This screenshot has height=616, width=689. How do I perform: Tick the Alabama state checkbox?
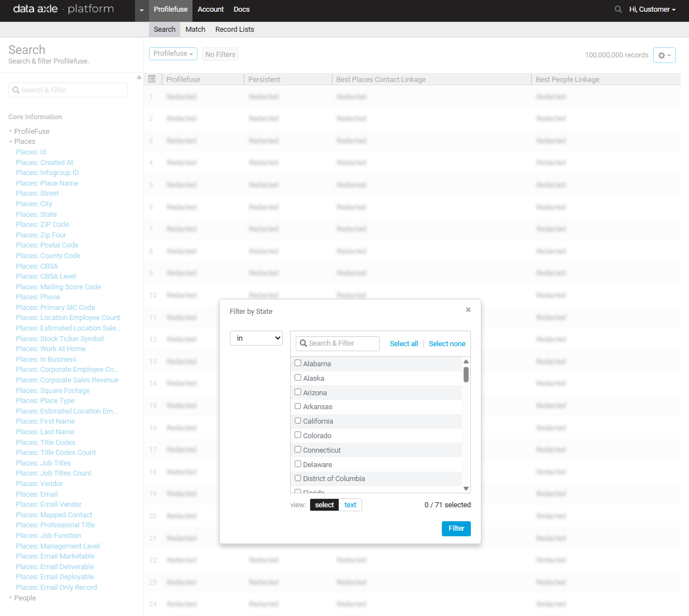point(298,363)
